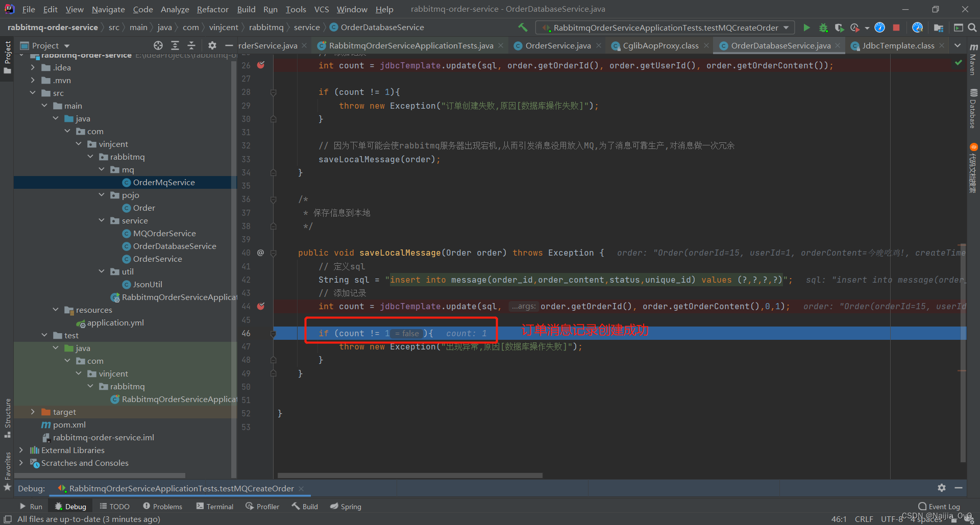Select OrderMqService in project tree

(163, 182)
